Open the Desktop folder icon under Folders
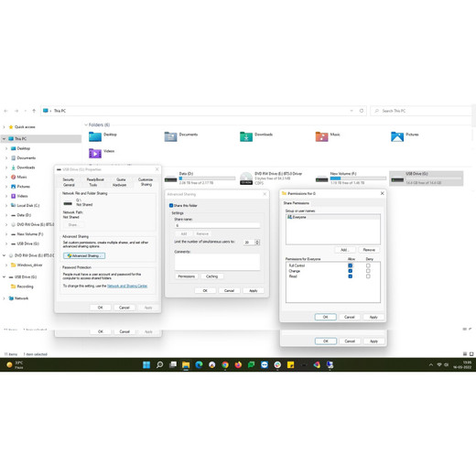 (95, 136)
